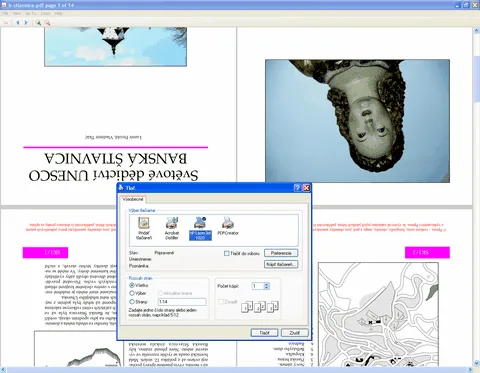
Task: Open the Zoom menu in viewer
Action: point(46,13)
